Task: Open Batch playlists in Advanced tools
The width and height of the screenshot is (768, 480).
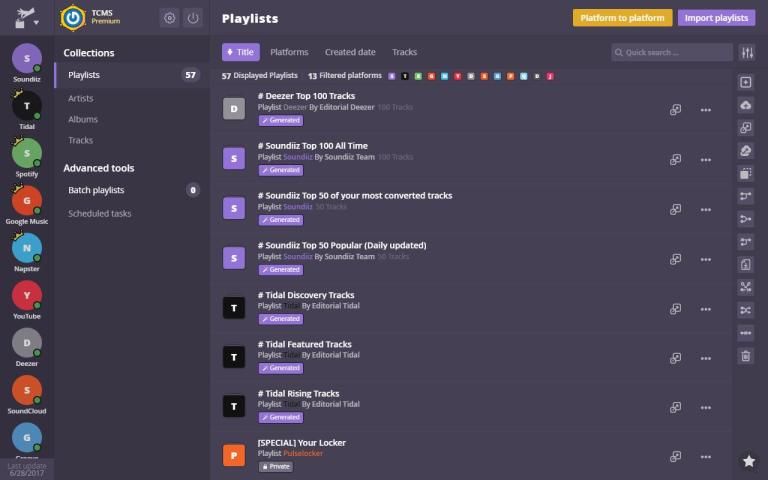Action: pos(96,190)
